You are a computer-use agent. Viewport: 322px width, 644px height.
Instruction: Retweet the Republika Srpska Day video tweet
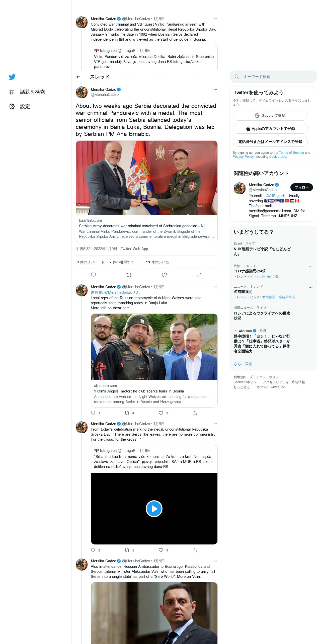(x=127, y=550)
